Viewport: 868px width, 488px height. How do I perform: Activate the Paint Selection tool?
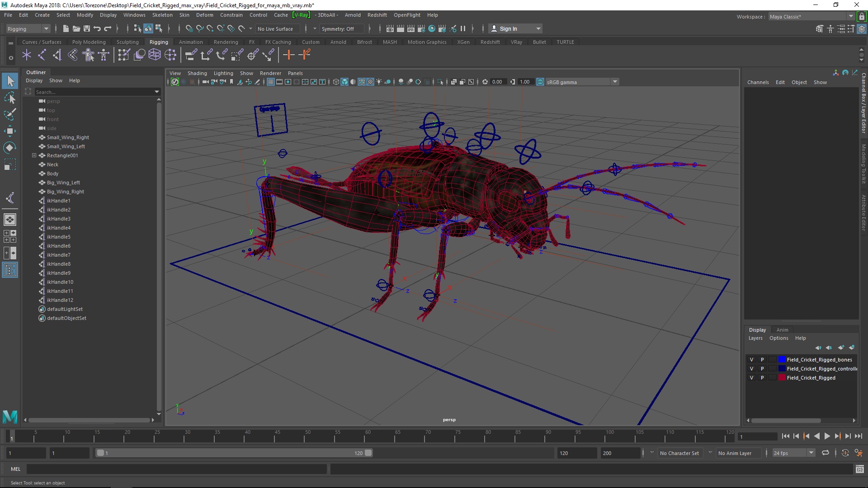(x=10, y=114)
